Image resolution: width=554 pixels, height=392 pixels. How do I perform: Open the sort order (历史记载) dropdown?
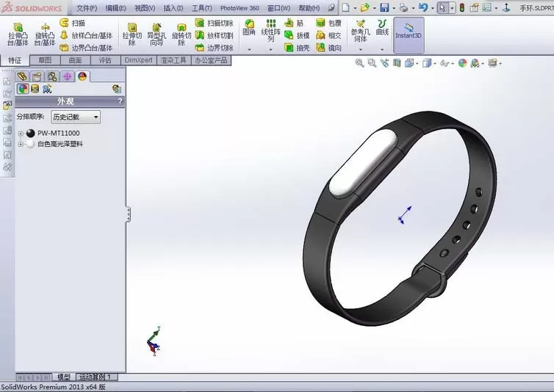click(x=76, y=117)
